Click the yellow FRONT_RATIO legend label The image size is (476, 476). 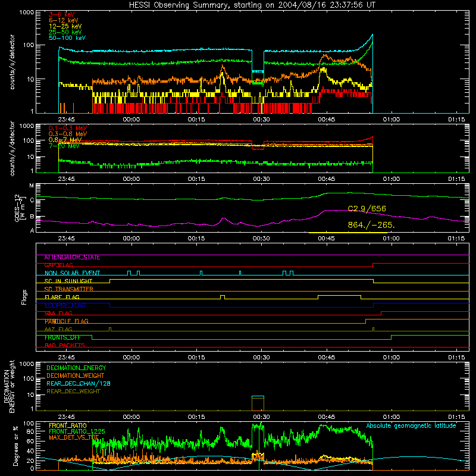pos(68,425)
